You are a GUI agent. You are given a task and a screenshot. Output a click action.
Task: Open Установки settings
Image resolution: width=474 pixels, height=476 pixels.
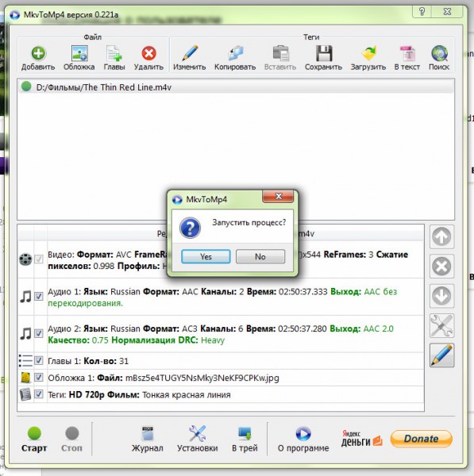tap(198, 439)
